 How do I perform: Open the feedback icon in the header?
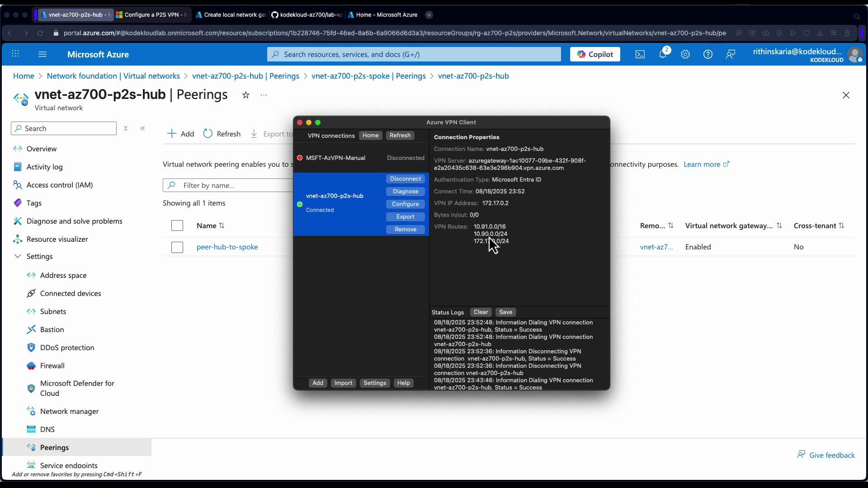(731, 54)
